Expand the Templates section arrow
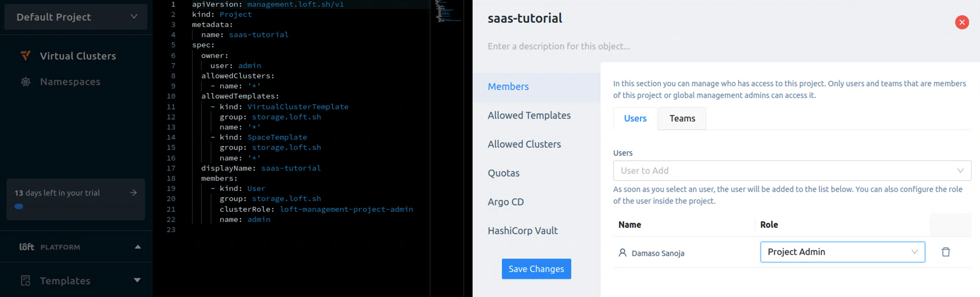 click(137, 280)
